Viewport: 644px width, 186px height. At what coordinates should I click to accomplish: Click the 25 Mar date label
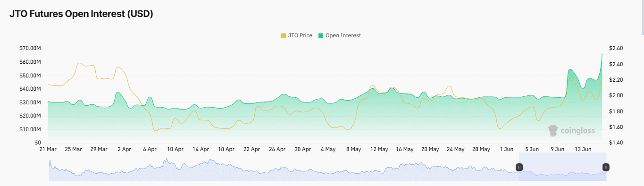(x=73, y=149)
